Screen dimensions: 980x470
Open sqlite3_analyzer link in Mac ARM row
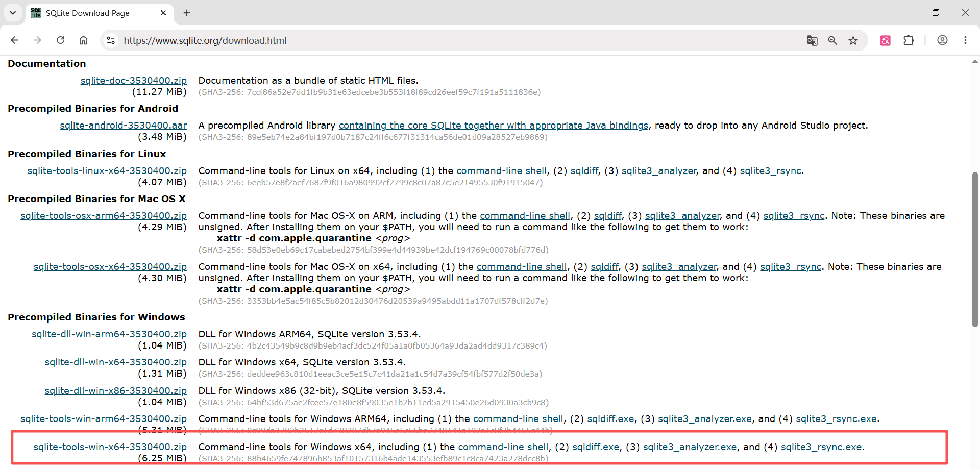pos(682,215)
